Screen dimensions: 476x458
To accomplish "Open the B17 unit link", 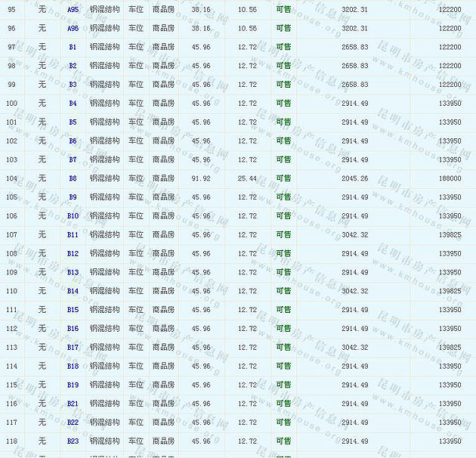I will [x=73, y=348].
